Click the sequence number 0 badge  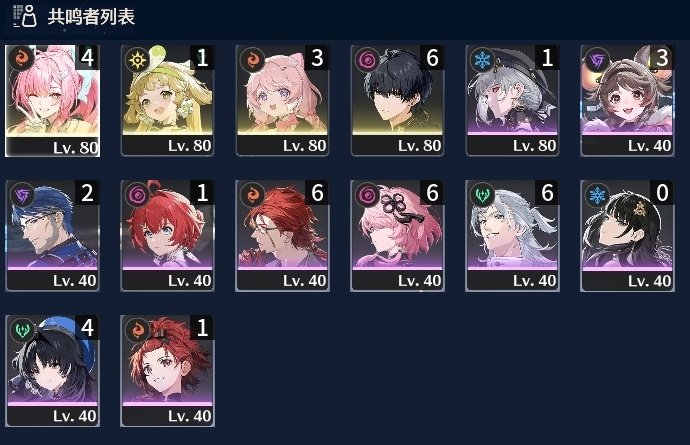(x=662, y=193)
